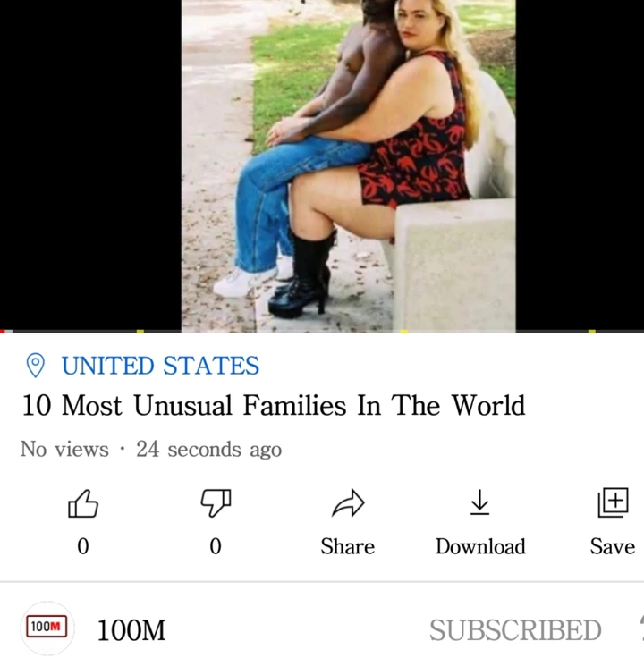Open the 100M channel avatar logo

tap(47, 627)
